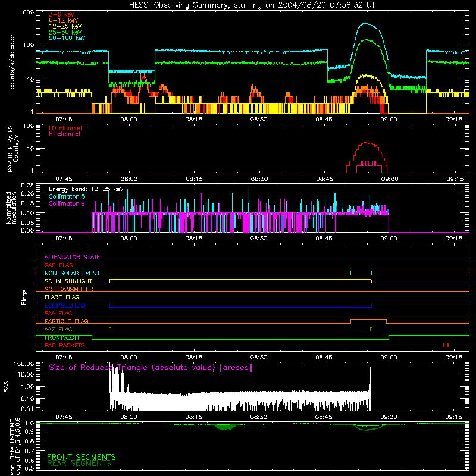Click the BAD PACKETS flag label
476x476 pixels.
pyautogui.click(x=65, y=345)
